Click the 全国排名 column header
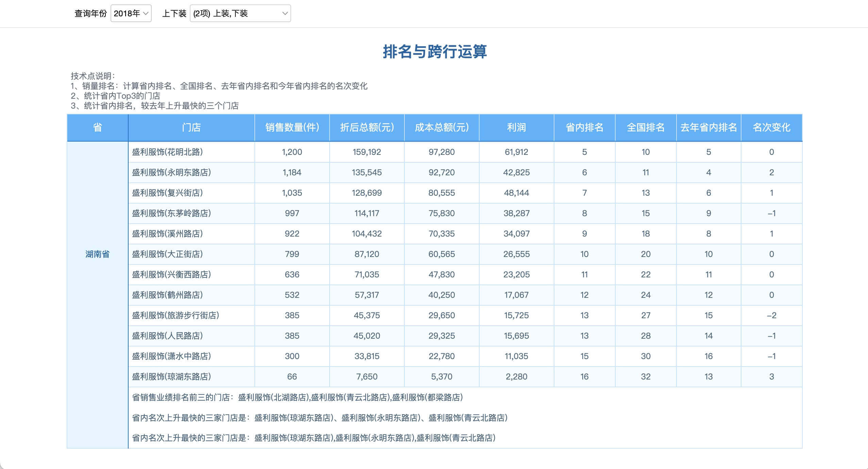 point(646,127)
